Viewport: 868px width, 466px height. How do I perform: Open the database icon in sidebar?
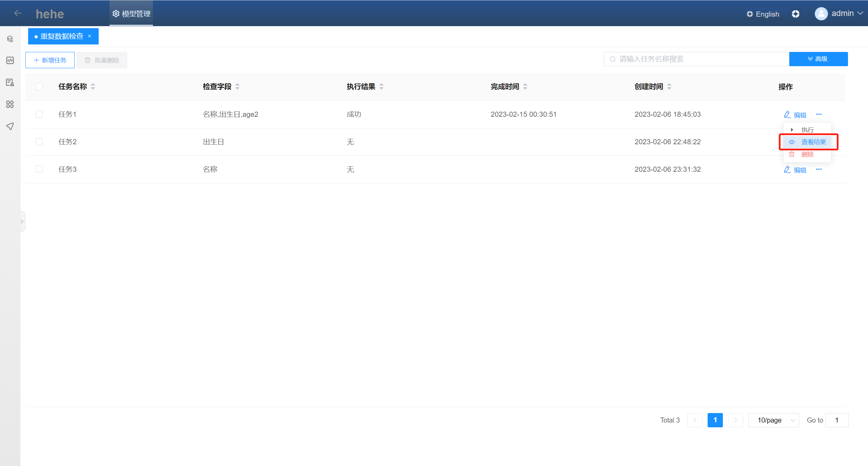[x=10, y=39]
